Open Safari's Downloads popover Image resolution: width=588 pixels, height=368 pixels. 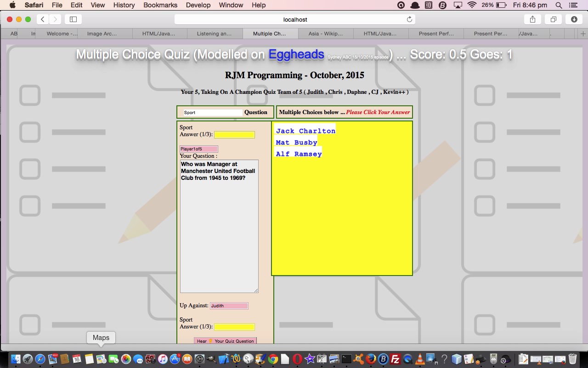point(574,19)
